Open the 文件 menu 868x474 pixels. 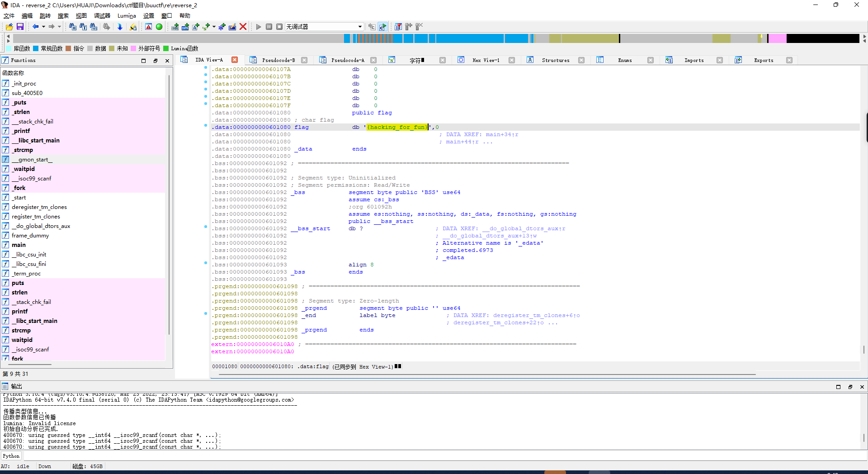pyautogui.click(x=9, y=16)
